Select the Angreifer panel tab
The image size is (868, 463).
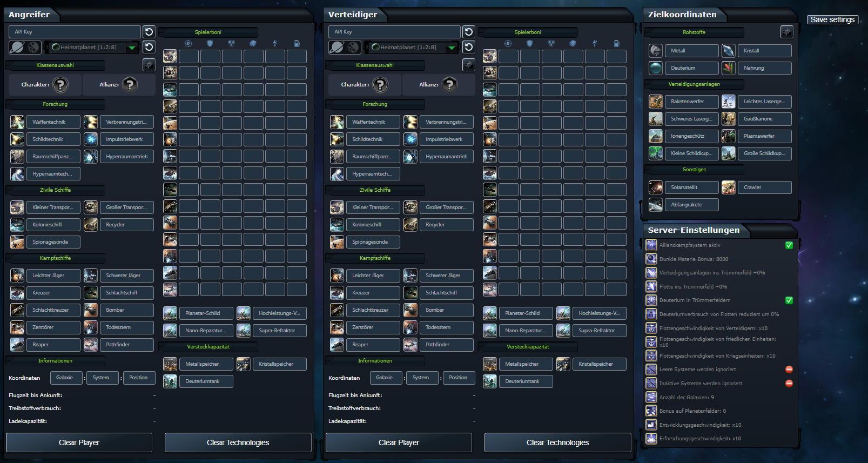(x=29, y=15)
